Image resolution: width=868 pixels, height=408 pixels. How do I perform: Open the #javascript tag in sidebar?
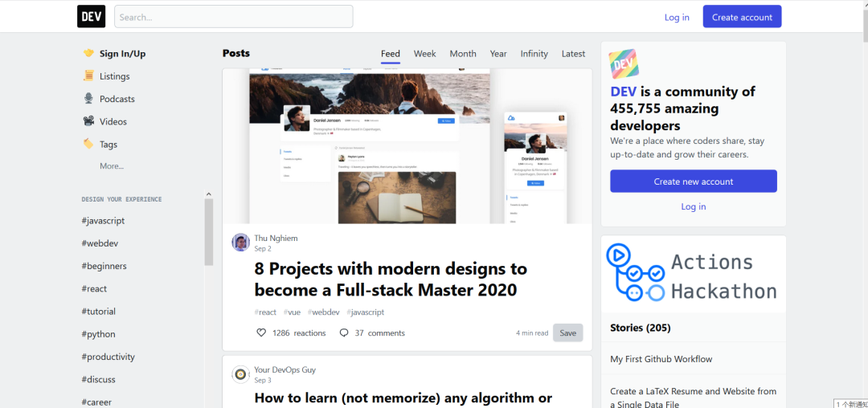[103, 221]
